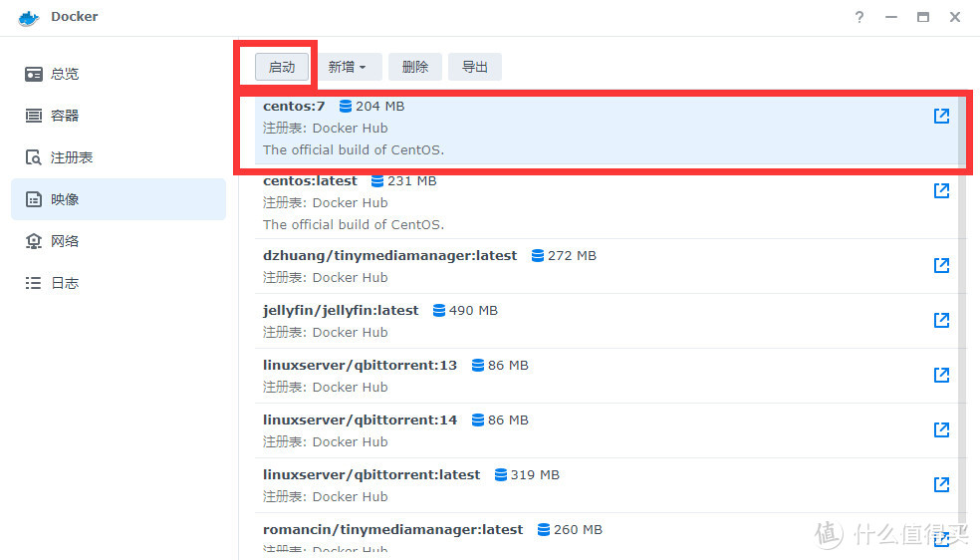Select the centos:latest image name

pyautogui.click(x=310, y=181)
